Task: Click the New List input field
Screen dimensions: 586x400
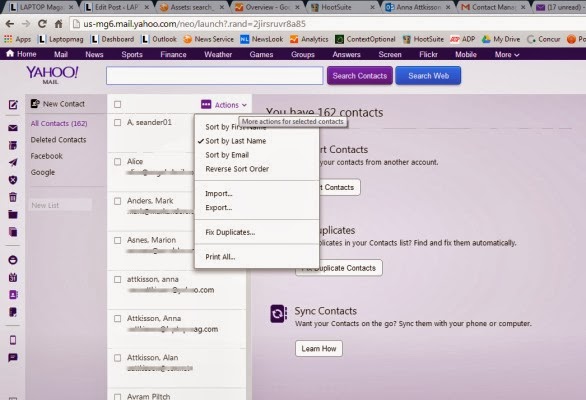Action: [x=61, y=205]
